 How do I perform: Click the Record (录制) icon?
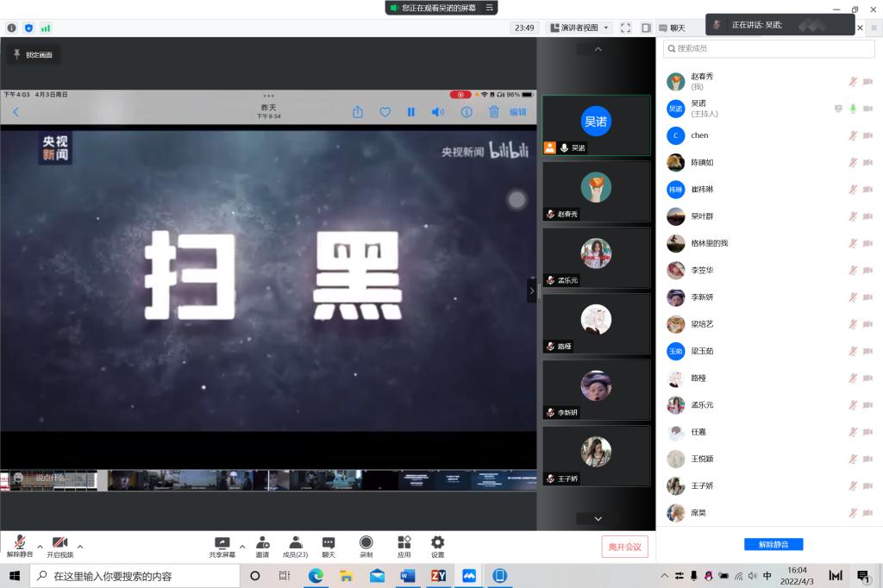[x=366, y=542]
